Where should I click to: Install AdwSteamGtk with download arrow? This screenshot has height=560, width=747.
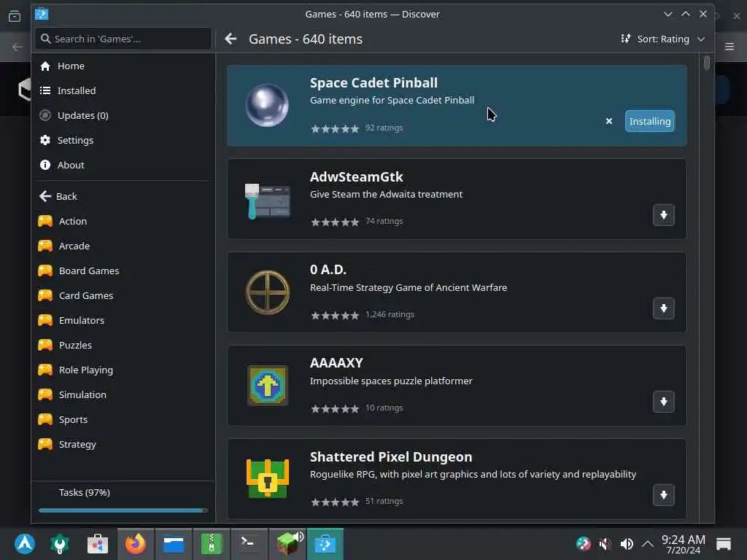[664, 215]
